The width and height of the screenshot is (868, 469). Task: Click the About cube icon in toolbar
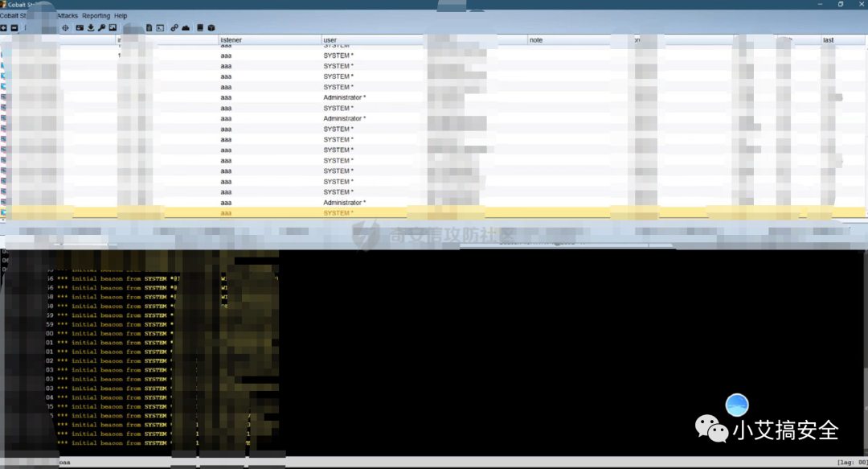click(211, 27)
